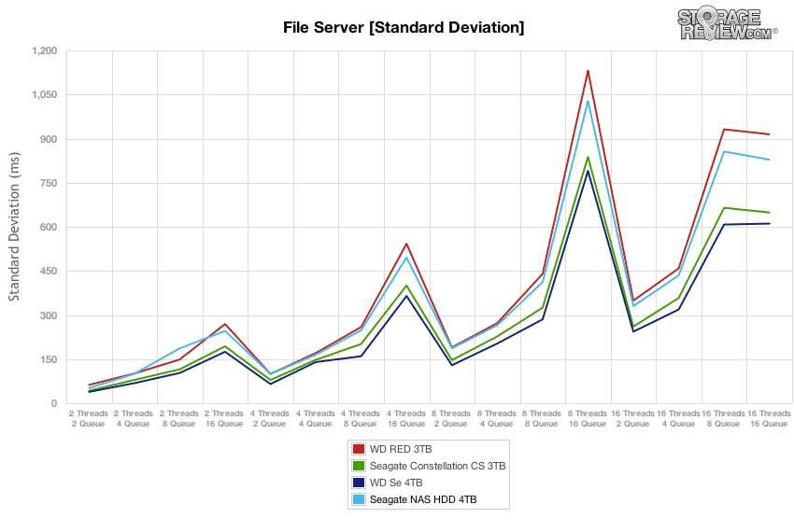Click the 2 Threads 4 Queue axis label
The width and height of the screenshot is (794, 532).
coord(134,419)
